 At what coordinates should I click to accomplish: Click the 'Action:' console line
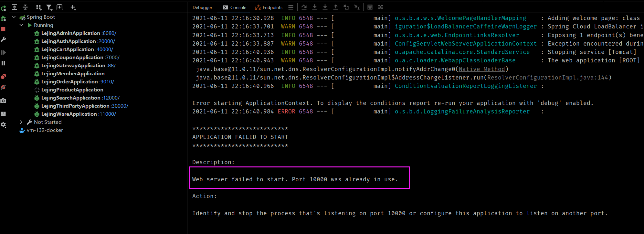click(x=205, y=196)
